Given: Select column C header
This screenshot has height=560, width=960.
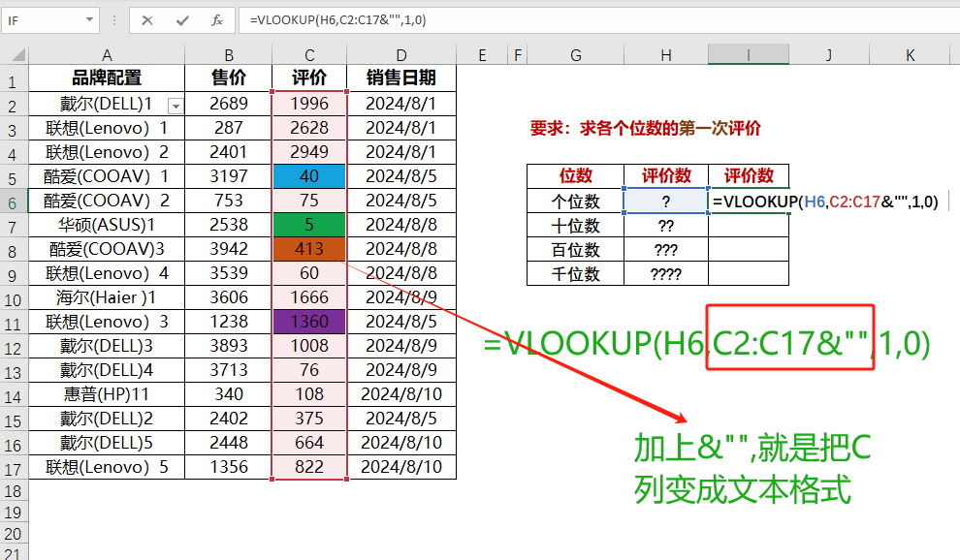Looking at the screenshot, I should click(x=309, y=55).
